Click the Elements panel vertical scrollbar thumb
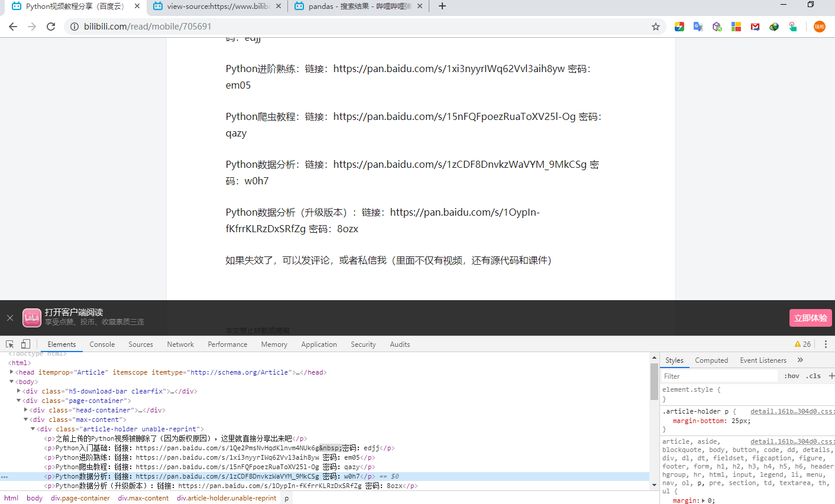 [x=654, y=381]
